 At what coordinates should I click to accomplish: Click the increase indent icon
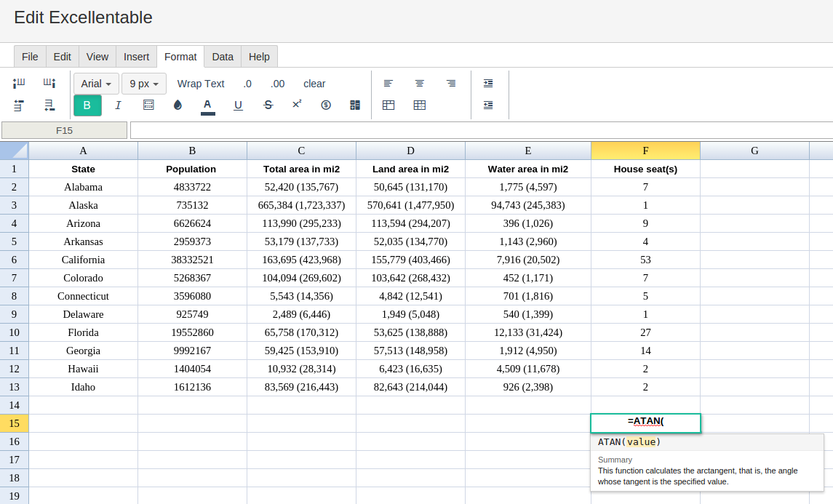coord(488,84)
